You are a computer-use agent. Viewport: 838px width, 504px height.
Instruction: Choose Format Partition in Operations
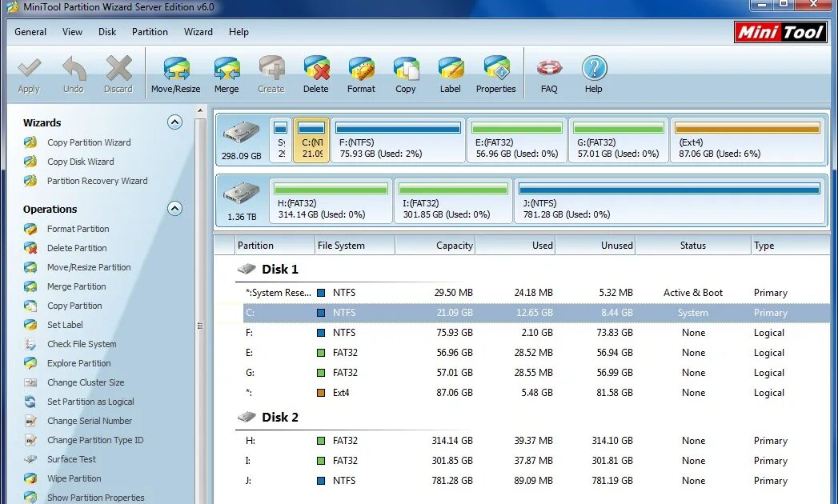(x=78, y=229)
